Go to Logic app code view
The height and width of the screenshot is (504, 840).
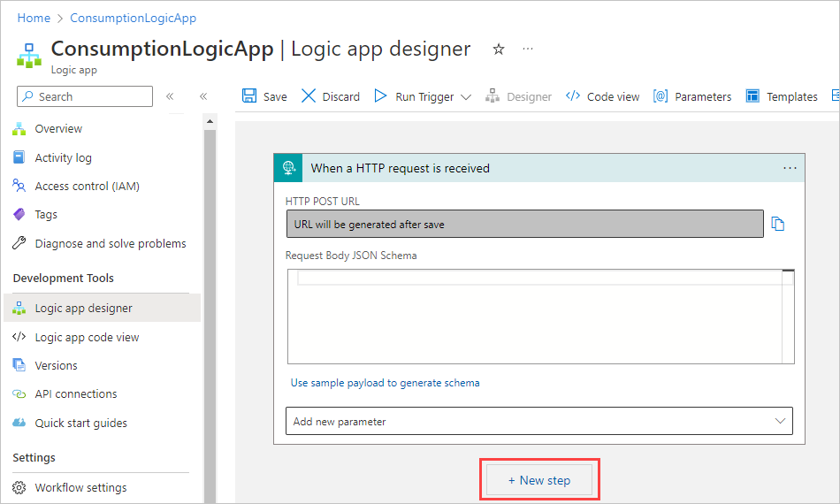click(87, 337)
